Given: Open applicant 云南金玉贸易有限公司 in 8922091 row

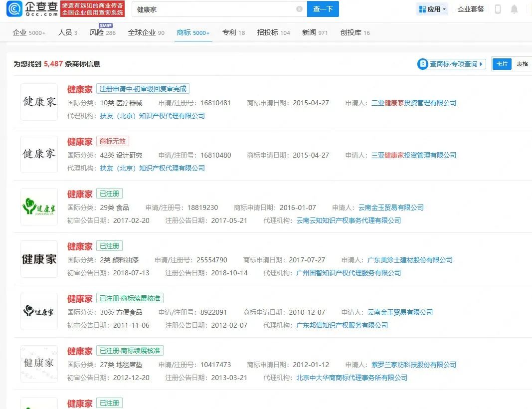Looking at the screenshot, I should [x=400, y=312].
